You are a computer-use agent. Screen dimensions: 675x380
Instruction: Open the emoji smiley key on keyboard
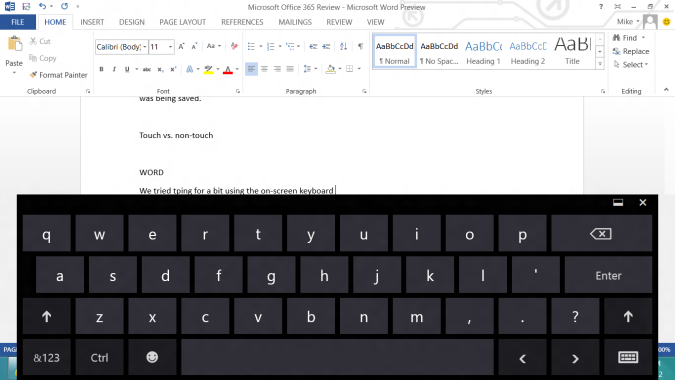tap(152, 357)
